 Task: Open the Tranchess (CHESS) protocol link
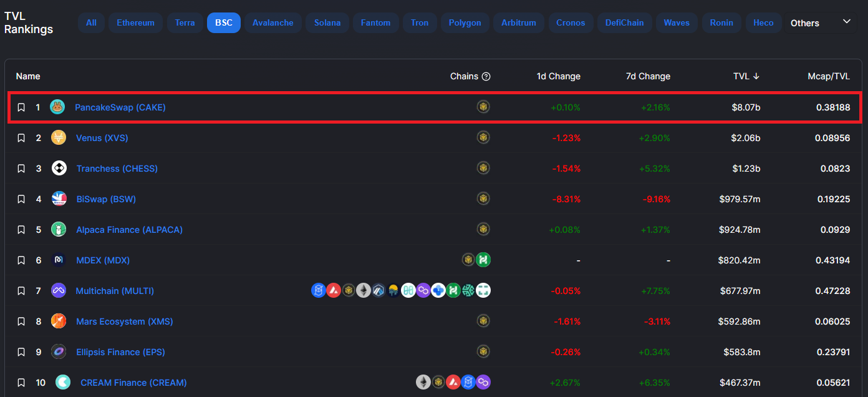117,169
